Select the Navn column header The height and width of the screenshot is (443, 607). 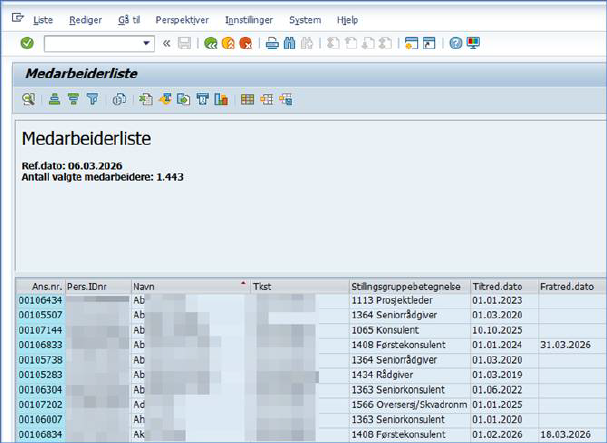(x=191, y=287)
